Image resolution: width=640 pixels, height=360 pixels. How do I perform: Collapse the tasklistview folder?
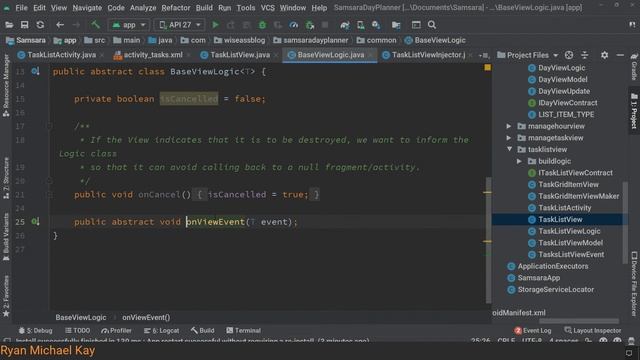tap(509, 149)
